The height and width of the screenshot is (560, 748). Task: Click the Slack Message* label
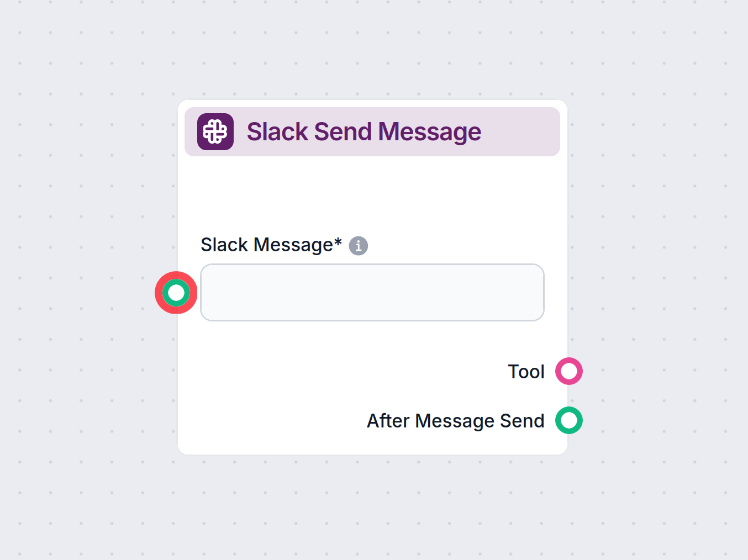pyautogui.click(x=270, y=245)
